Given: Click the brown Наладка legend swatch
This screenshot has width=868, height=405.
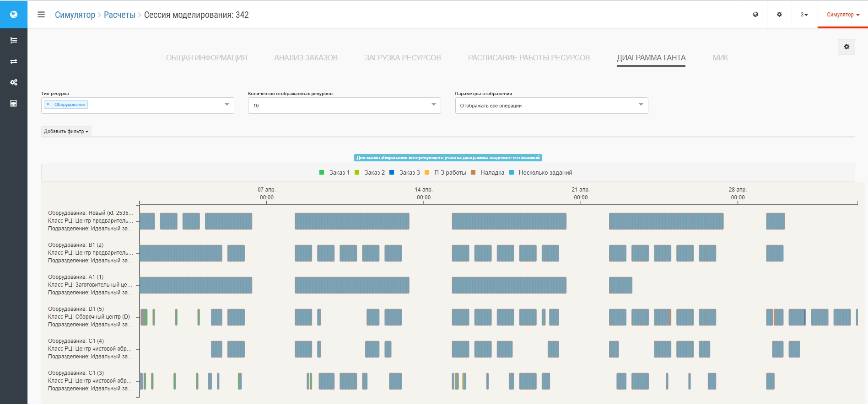Looking at the screenshot, I should pyautogui.click(x=473, y=172).
